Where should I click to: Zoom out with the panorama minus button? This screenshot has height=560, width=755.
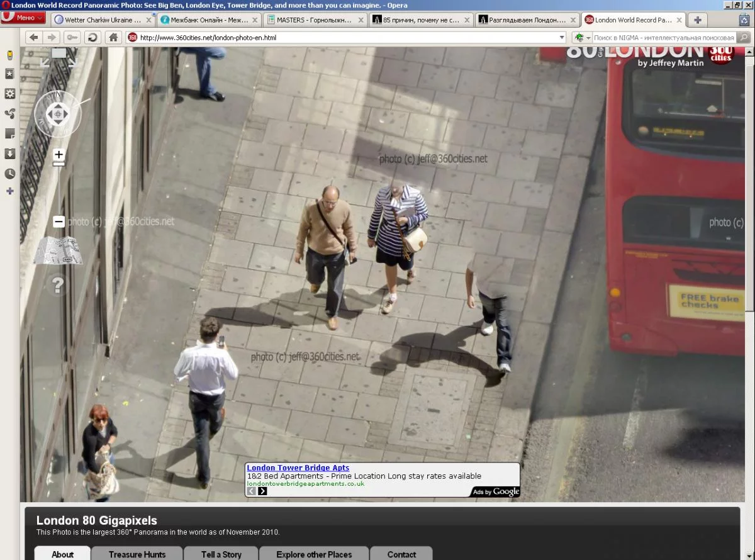(59, 221)
